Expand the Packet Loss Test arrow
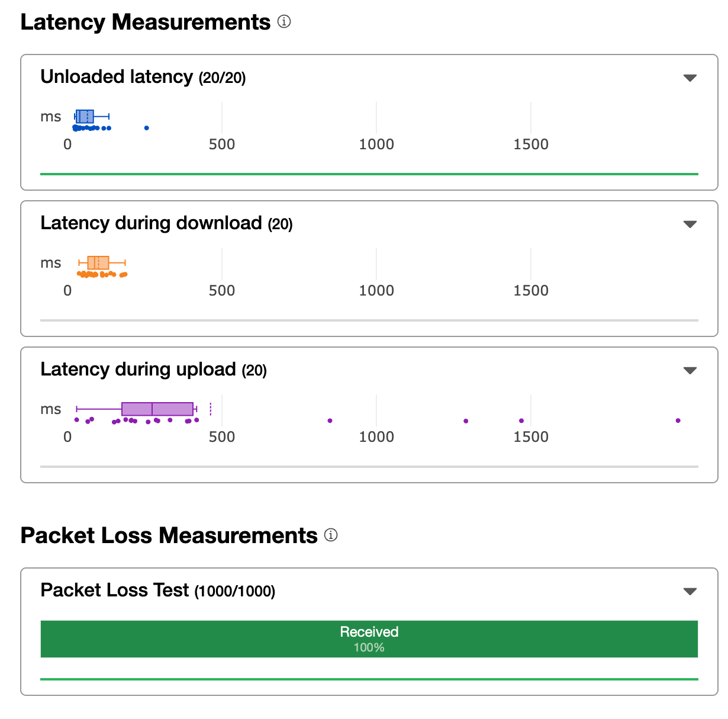The height and width of the screenshot is (719, 728). click(x=690, y=591)
